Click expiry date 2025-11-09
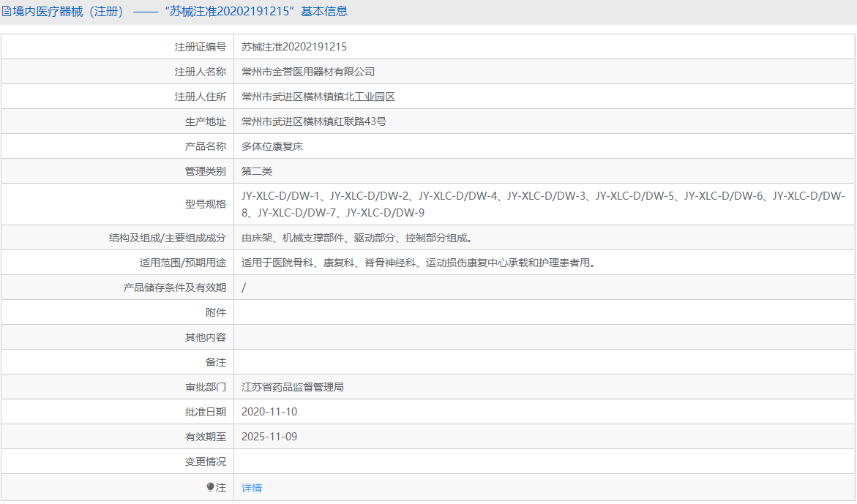The width and height of the screenshot is (857, 504). [x=269, y=437]
